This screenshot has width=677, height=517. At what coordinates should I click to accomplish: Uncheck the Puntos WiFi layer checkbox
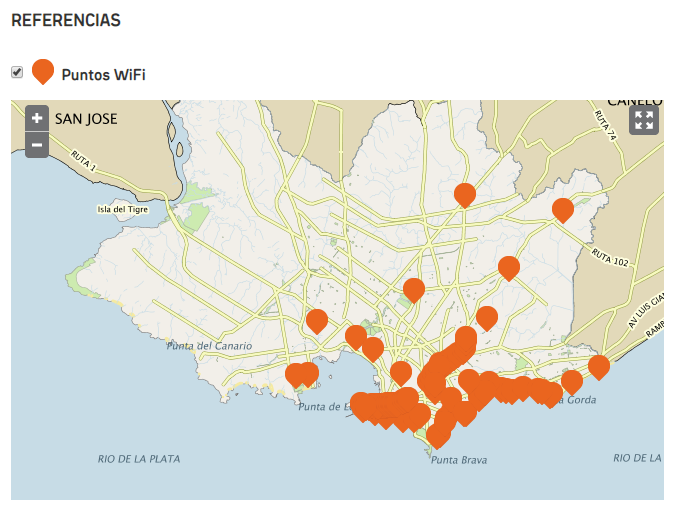(x=17, y=72)
